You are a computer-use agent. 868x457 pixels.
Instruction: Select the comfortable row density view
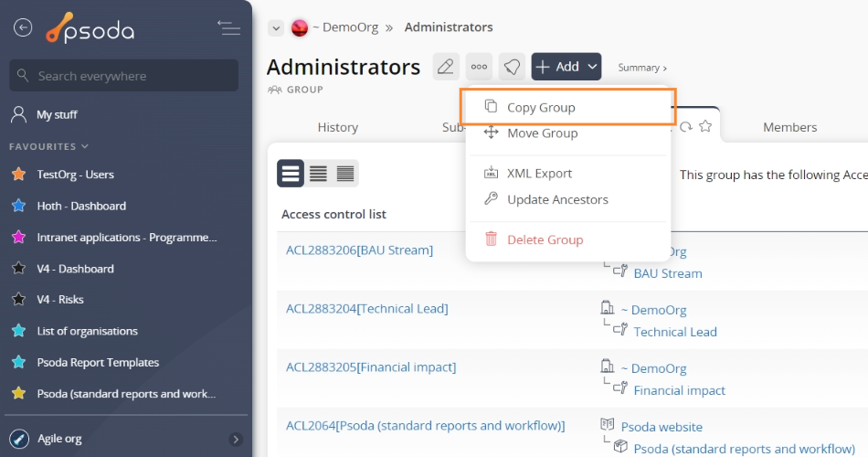coord(291,174)
